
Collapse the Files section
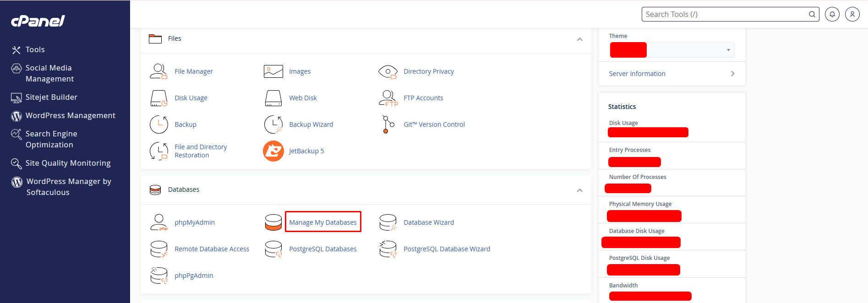[x=579, y=39]
